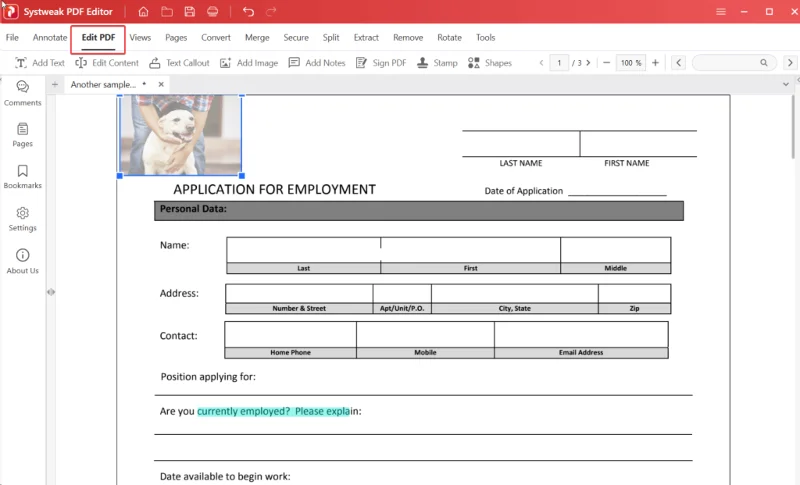Click the bottom-right image resize handle
This screenshot has height=485, width=800.
[242, 175]
